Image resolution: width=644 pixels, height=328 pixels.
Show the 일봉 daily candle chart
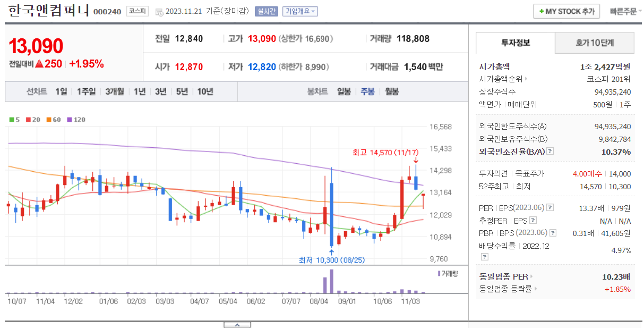[x=344, y=91]
